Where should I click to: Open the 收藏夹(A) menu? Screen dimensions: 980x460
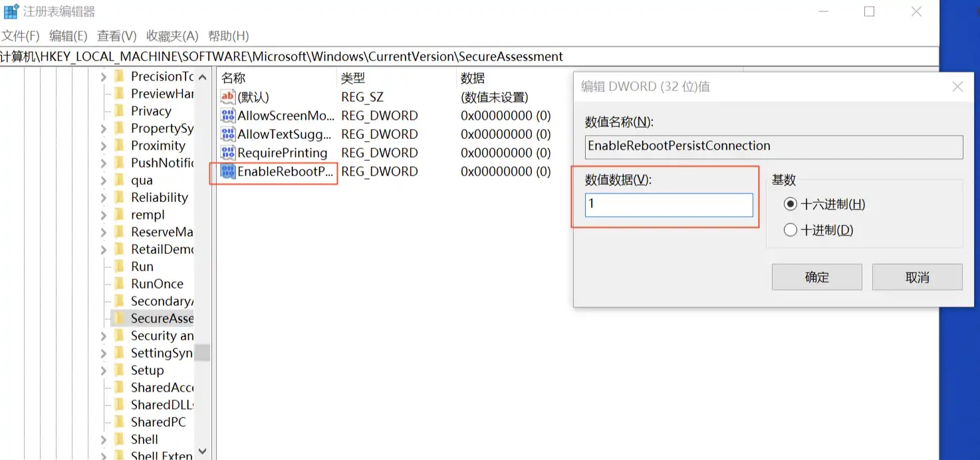[172, 36]
